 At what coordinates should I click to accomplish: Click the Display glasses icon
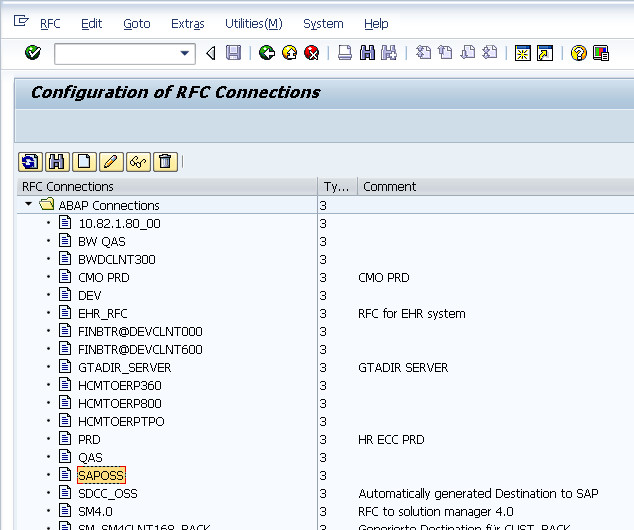[x=138, y=162]
